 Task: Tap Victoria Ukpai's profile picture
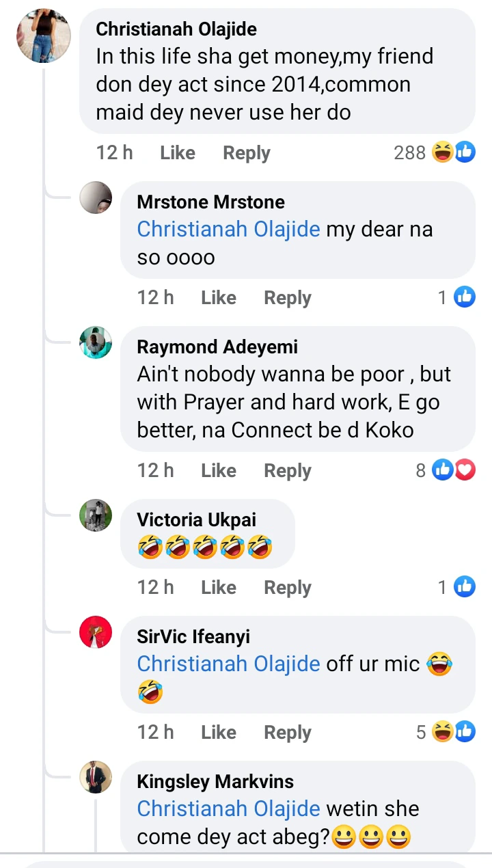pos(96,515)
